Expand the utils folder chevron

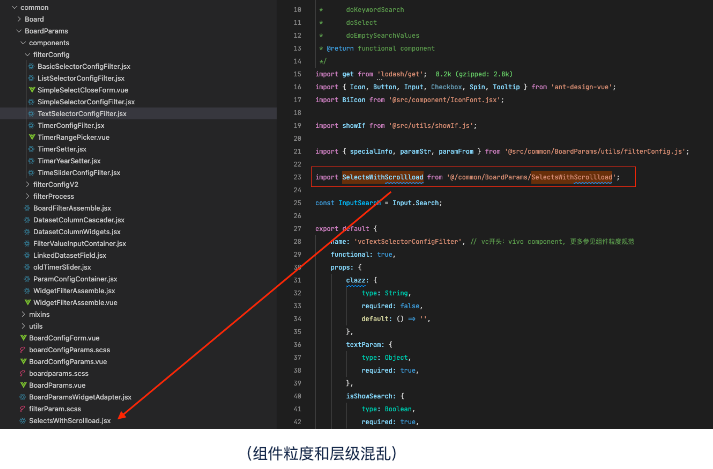click(x=22, y=326)
